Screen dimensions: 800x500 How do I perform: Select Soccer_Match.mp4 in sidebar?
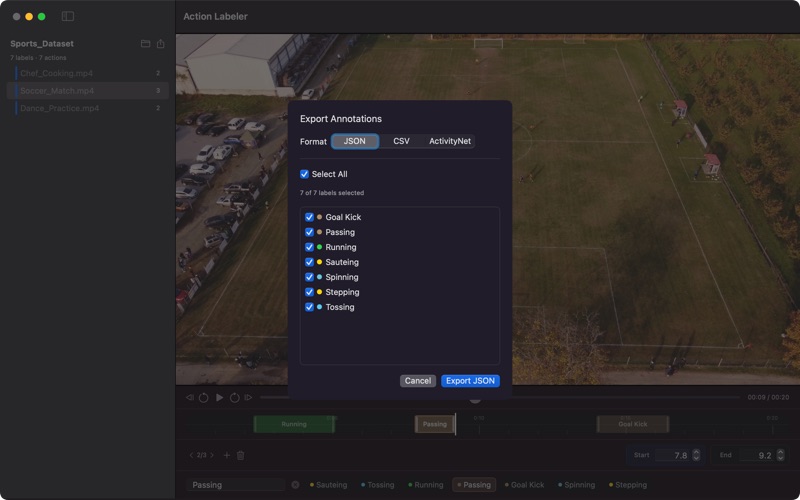88,91
